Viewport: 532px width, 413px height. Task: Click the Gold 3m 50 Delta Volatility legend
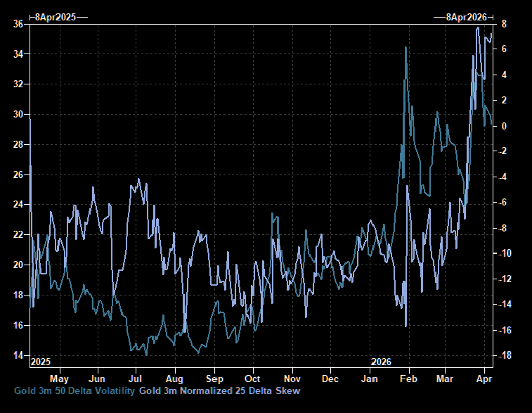point(74,390)
